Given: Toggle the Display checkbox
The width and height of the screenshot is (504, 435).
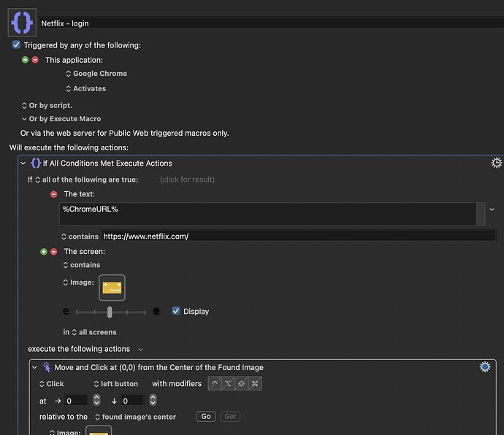Looking at the screenshot, I should point(176,311).
